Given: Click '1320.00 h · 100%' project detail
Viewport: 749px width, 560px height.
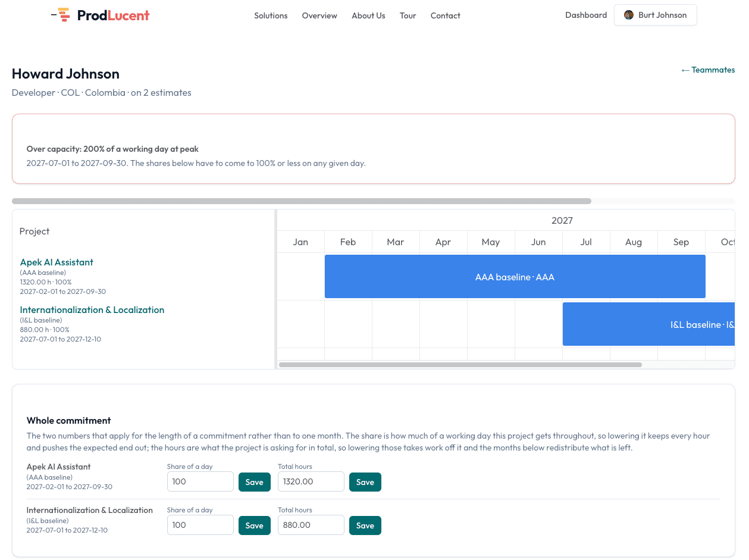Looking at the screenshot, I should (46, 282).
